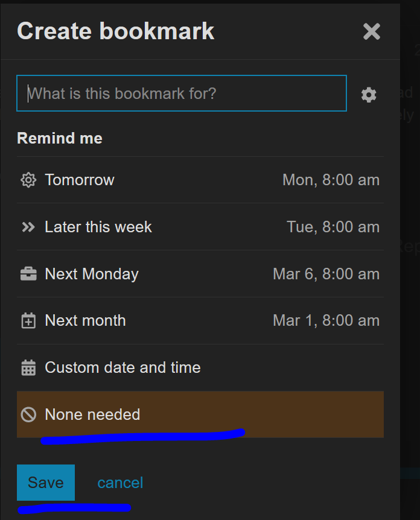Save the bookmark

[46, 483]
